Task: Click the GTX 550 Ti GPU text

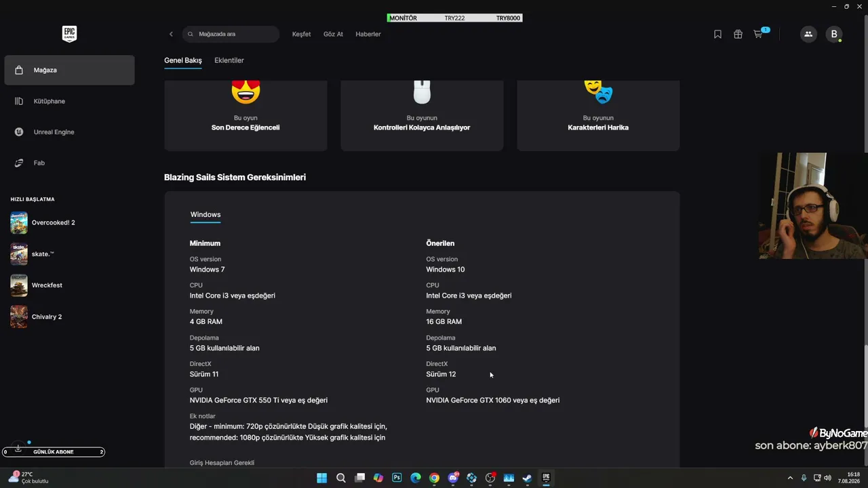Action: (258, 401)
